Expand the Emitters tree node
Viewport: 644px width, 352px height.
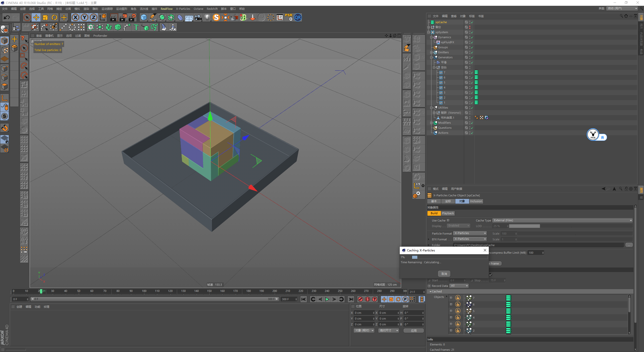pyautogui.click(x=431, y=52)
